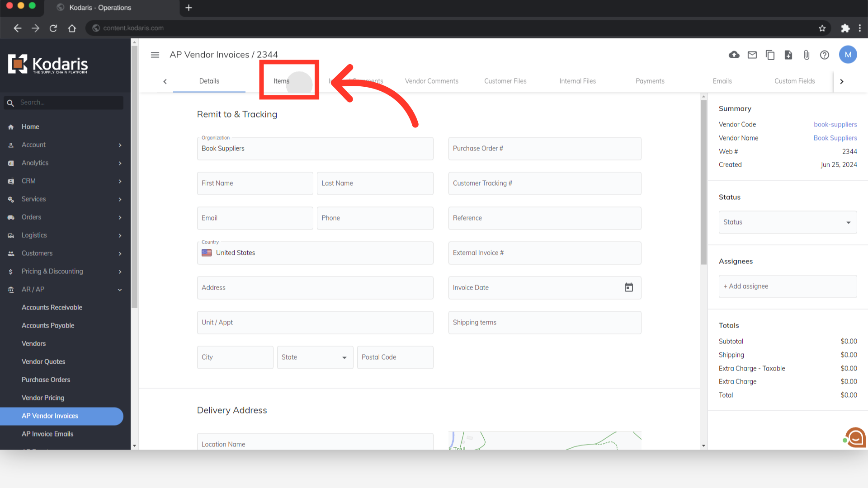Screen dimensions: 868x488
Task: Switch to the Payments tab
Action: tap(650, 81)
